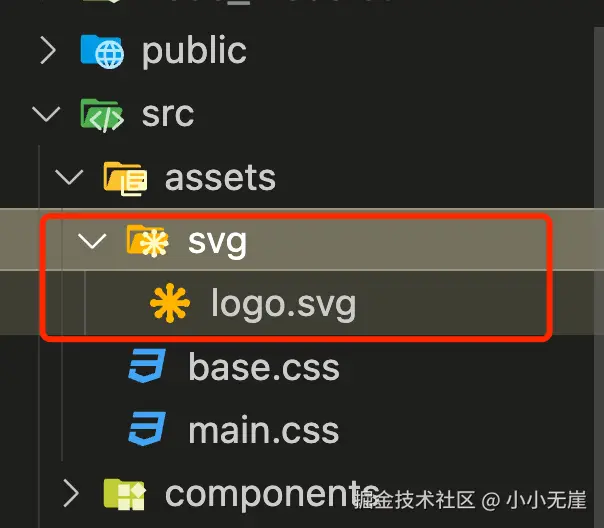
Task: Click the src folder code icon
Action: click(x=101, y=115)
